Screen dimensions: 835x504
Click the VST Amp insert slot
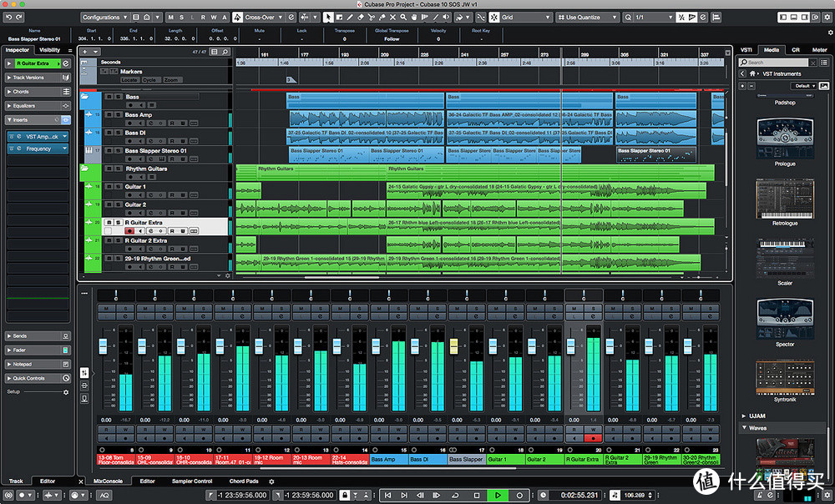point(38,136)
